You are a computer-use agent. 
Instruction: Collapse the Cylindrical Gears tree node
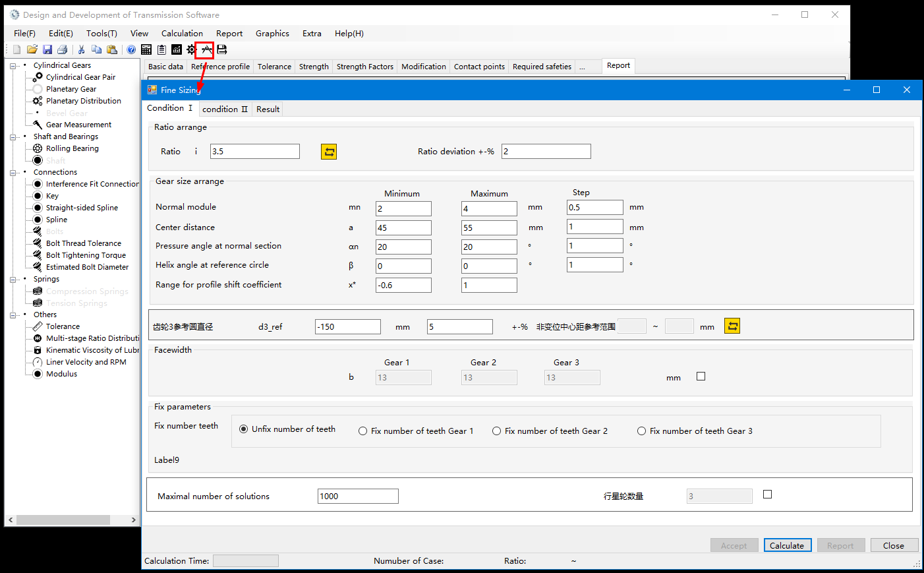coord(13,66)
